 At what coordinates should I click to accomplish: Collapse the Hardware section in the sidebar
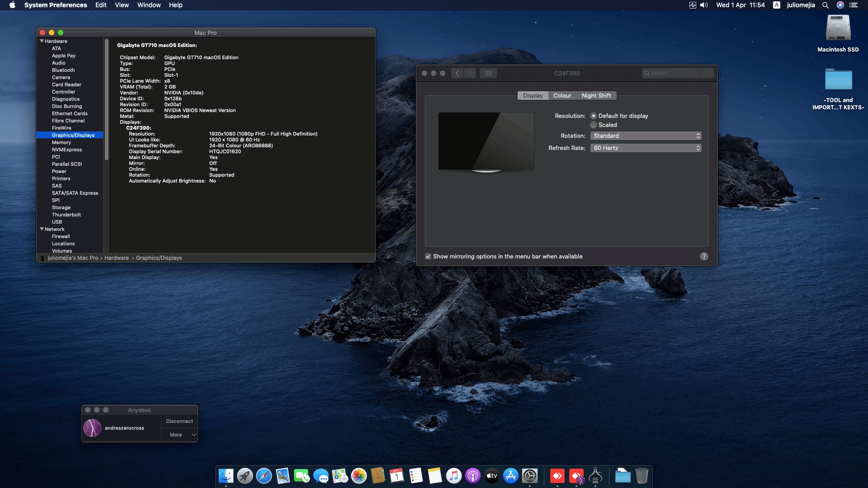[42, 41]
